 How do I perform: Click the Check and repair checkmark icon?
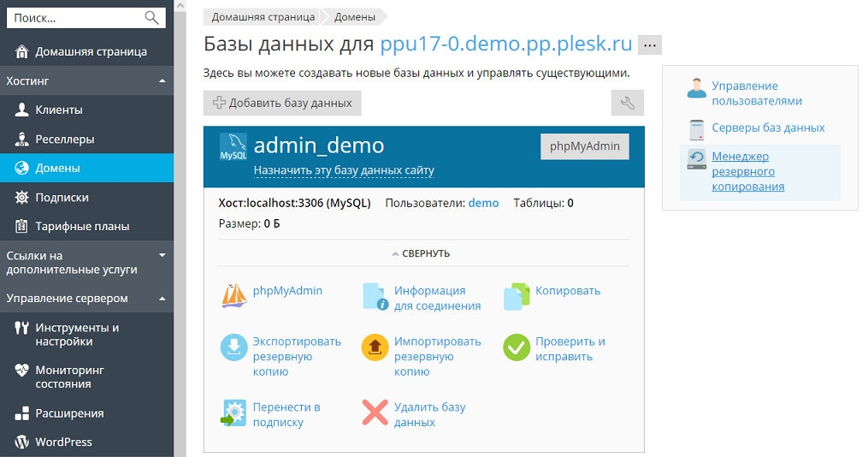(517, 347)
